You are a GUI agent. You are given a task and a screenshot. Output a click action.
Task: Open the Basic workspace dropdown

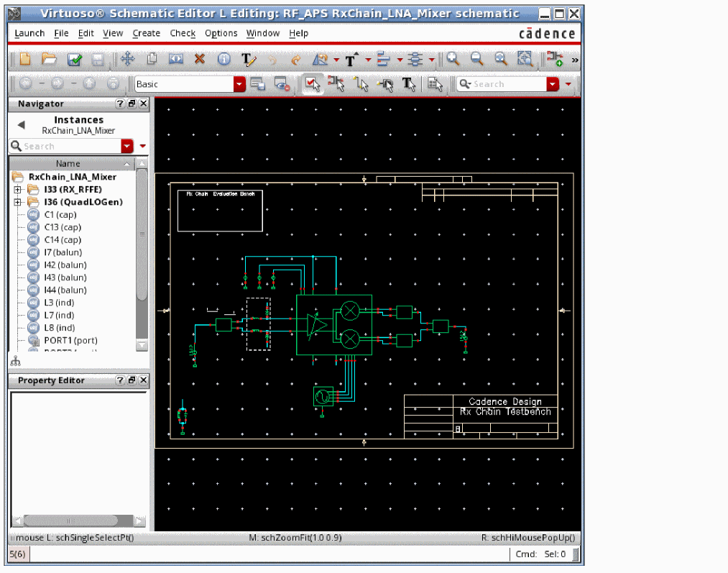click(239, 84)
